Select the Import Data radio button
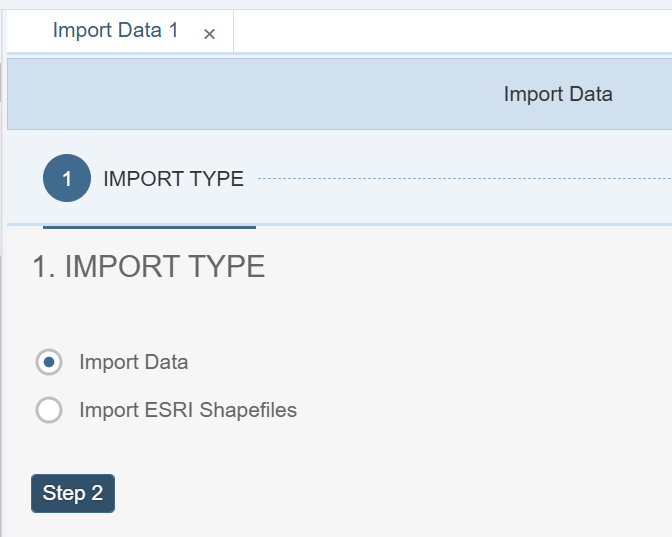The width and height of the screenshot is (672, 537). [49, 362]
